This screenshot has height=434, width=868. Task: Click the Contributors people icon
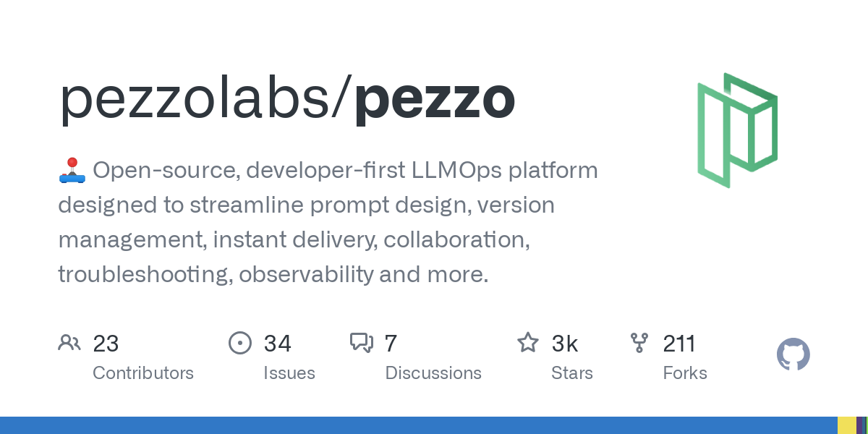69,342
